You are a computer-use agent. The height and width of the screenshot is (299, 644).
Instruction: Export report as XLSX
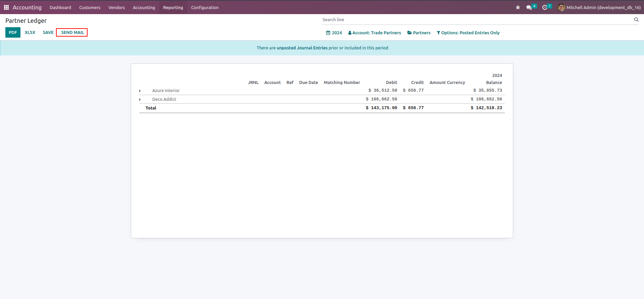click(30, 33)
